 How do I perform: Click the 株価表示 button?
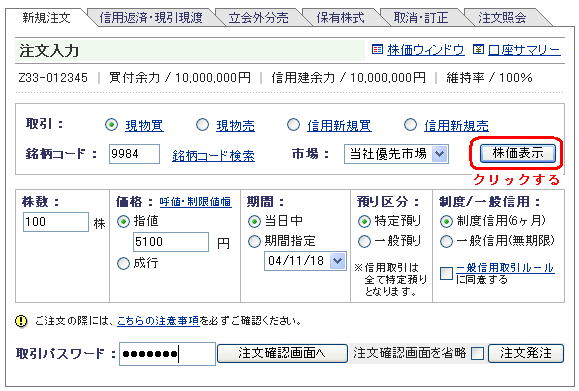518,153
